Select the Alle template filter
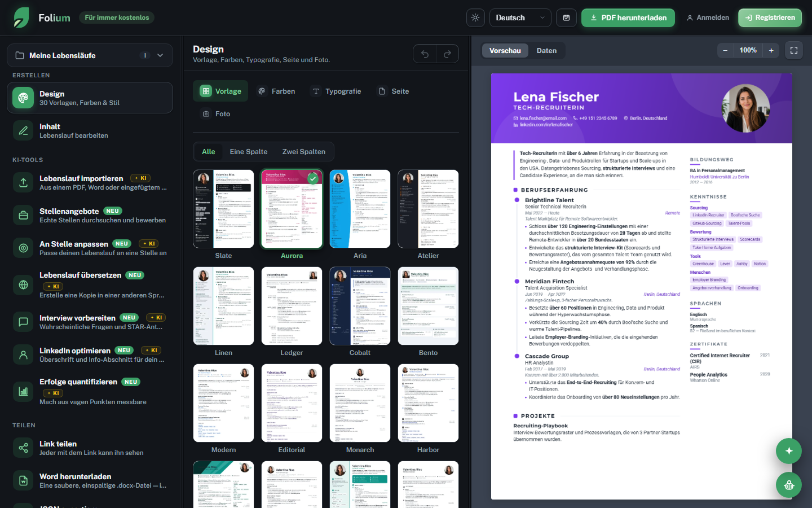This screenshot has width=812, height=508. point(209,151)
